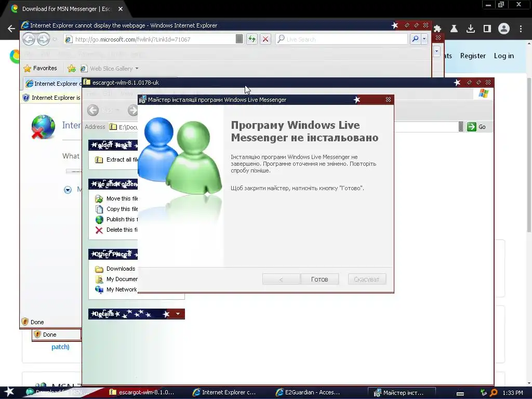Open IE recent pages dropdown arrow

pos(55,39)
